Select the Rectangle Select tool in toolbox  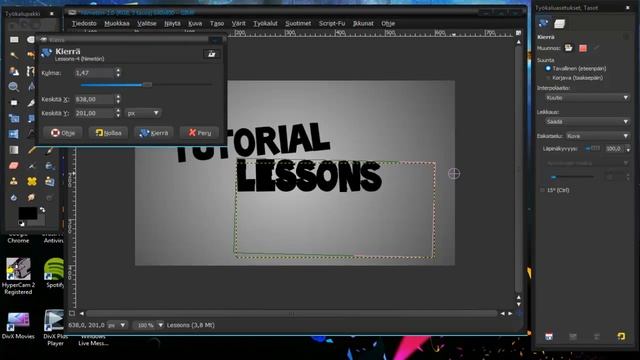tap(14, 40)
